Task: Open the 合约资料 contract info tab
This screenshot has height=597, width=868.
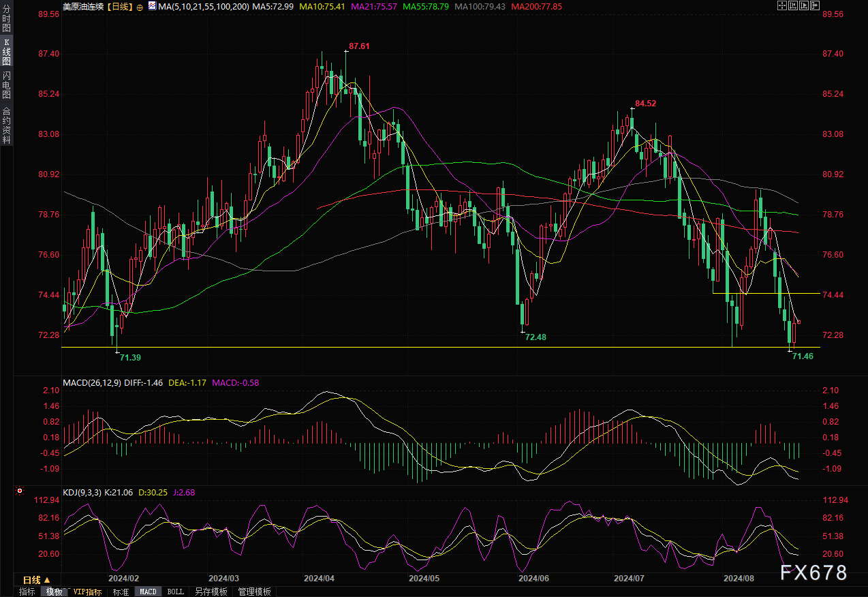Action: click(6, 125)
